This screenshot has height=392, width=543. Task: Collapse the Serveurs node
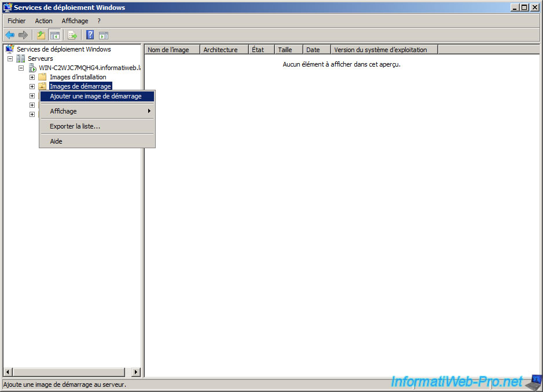9,58
